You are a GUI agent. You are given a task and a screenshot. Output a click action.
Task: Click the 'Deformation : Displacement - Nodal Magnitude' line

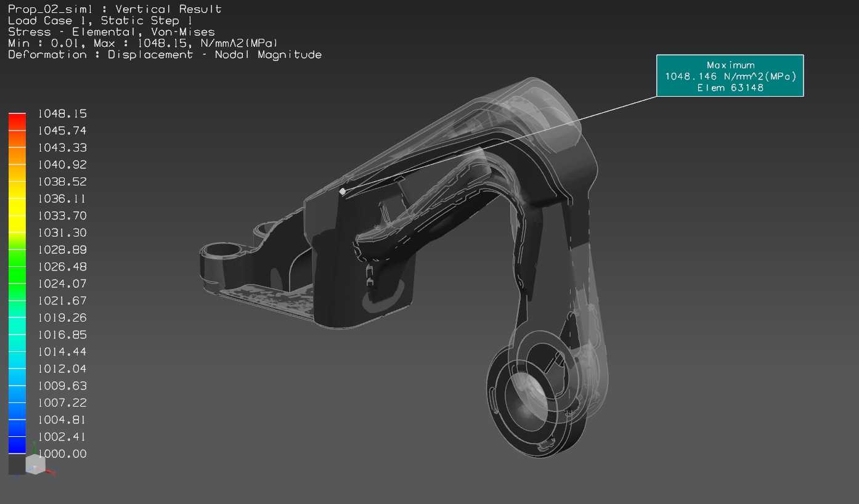(x=165, y=55)
